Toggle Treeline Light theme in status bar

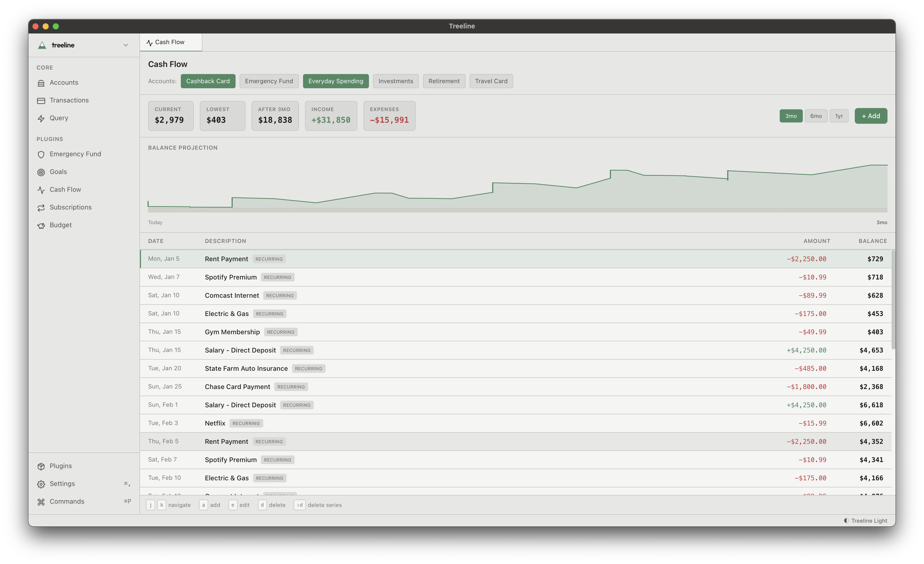point(864,520)
